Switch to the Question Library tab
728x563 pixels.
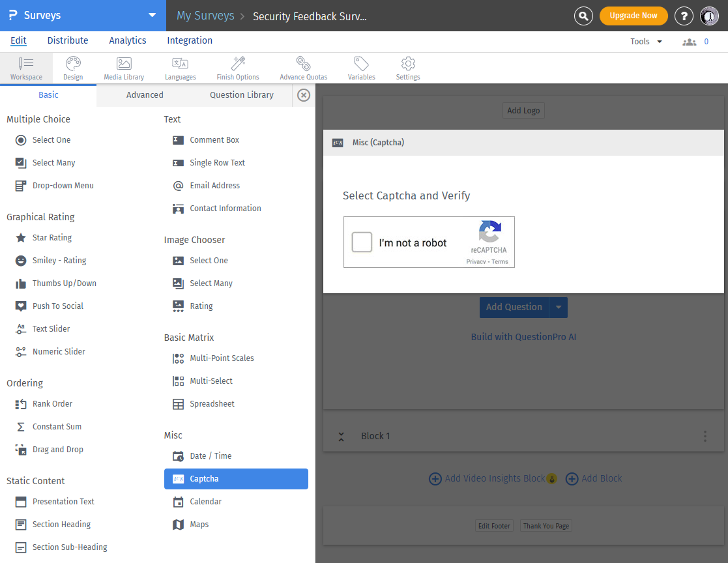[x=241, y=95]
